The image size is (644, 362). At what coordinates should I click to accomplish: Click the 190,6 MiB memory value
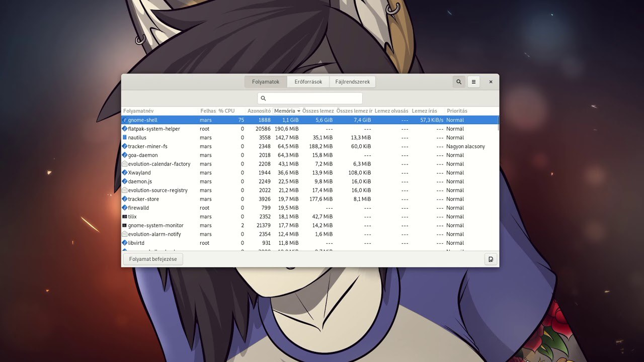(286, 129)
